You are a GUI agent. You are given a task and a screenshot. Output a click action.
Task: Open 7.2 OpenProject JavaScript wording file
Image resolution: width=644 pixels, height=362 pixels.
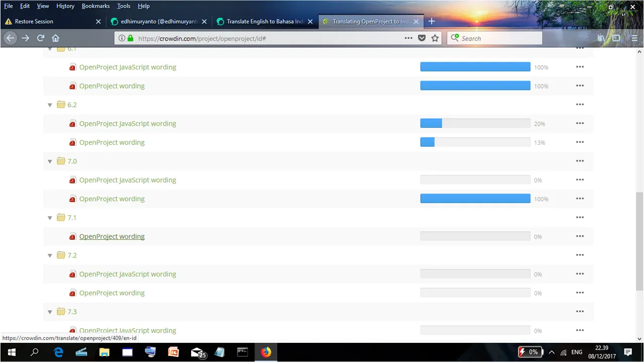(128, 274)
